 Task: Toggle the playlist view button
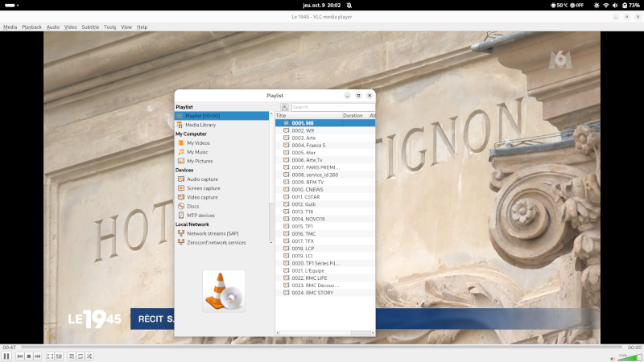tap(72, 356)
